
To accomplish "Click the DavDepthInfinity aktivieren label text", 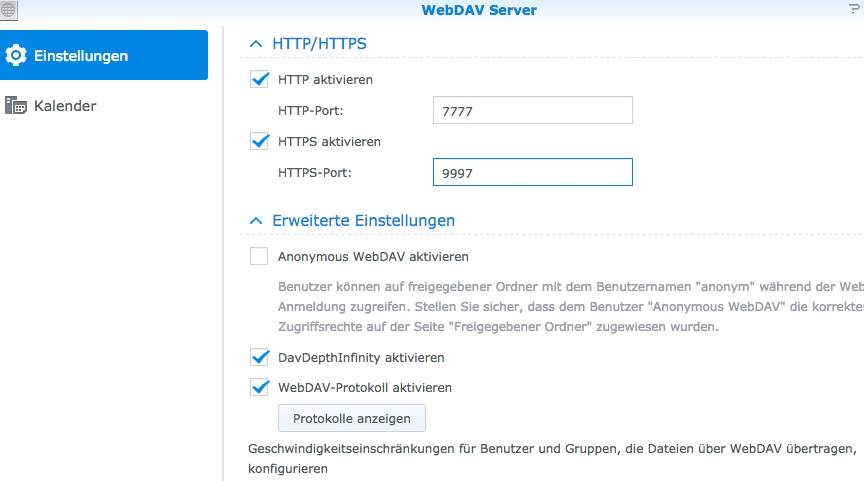I will point(361,357).
